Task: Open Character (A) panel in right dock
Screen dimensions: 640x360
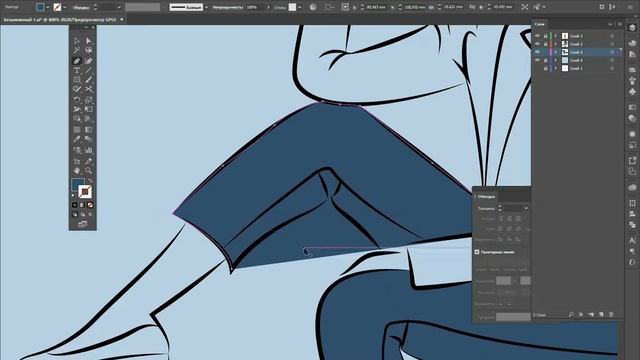Action: (632, 240)
